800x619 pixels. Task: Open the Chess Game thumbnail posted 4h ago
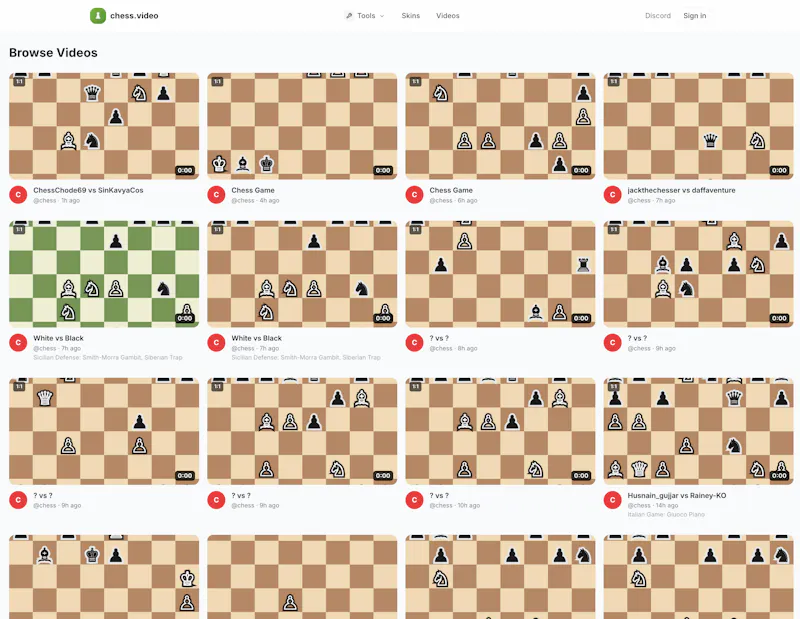click(x=302, y=126)
